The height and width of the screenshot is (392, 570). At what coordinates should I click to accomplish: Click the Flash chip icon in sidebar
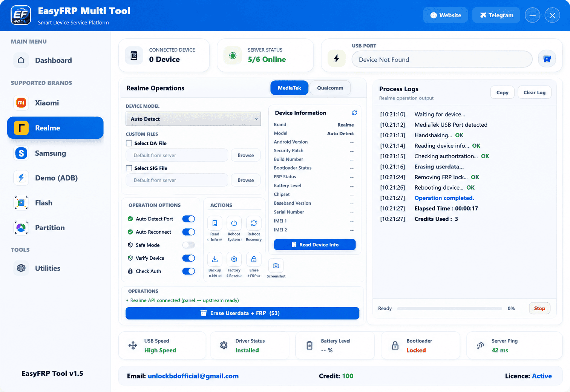point(21,203)
